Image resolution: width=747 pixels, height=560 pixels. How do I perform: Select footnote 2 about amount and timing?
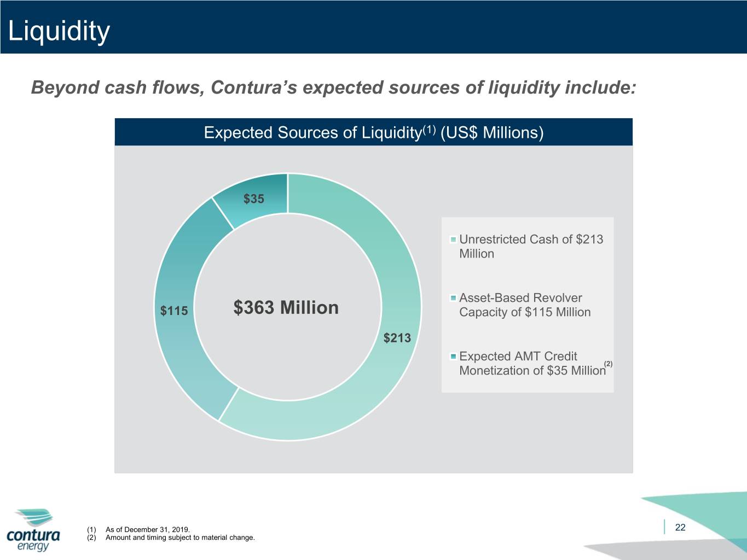171,538
